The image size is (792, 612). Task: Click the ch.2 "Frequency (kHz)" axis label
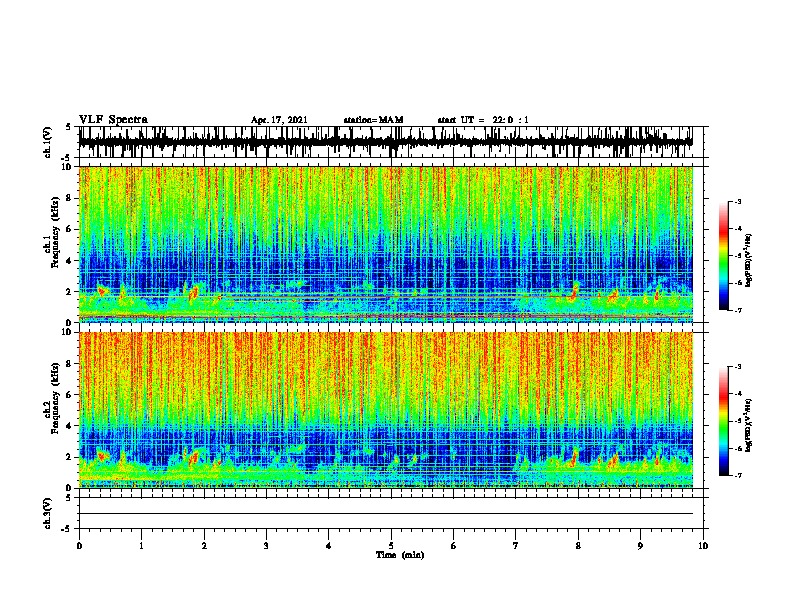tap(55, 398)
